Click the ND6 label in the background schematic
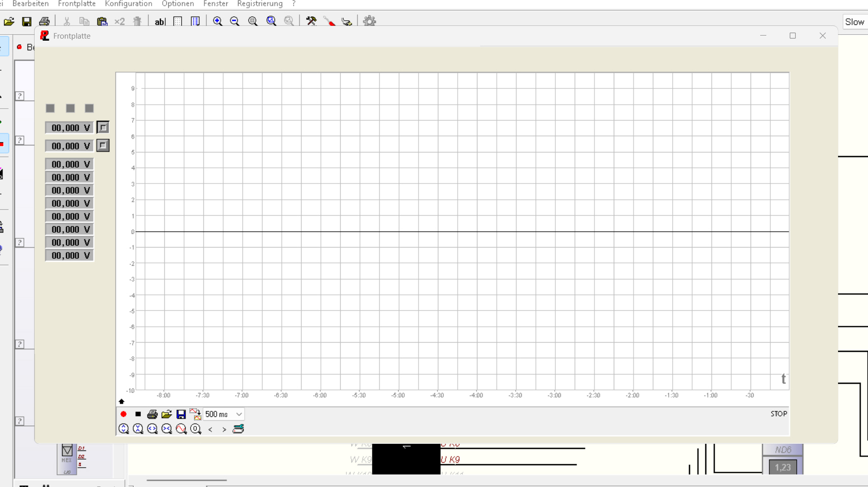 coord(783,450)
